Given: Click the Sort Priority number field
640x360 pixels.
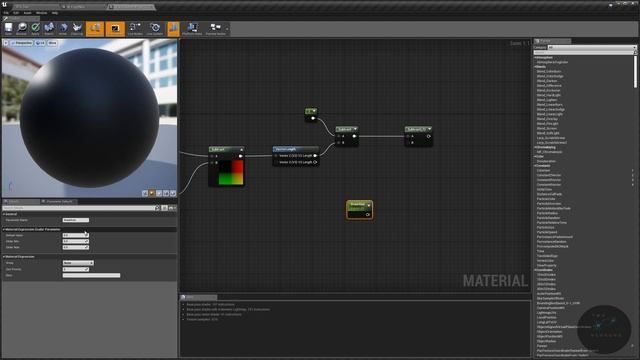Looking at the screenshot, I should (76, 269).
